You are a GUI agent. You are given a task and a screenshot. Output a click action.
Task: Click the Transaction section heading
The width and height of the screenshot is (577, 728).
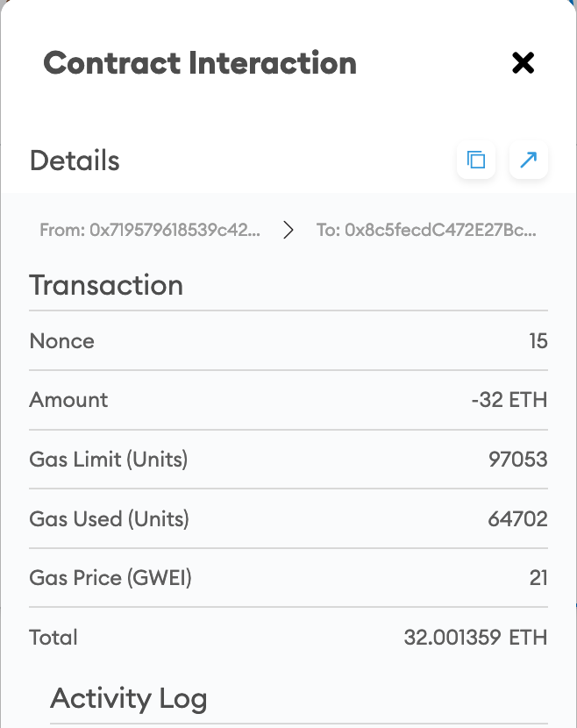(x=106, y=285)
